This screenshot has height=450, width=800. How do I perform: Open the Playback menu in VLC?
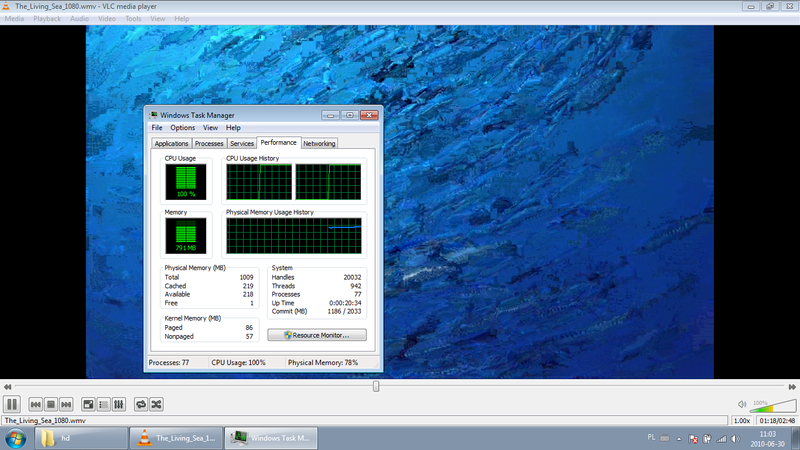47,18
